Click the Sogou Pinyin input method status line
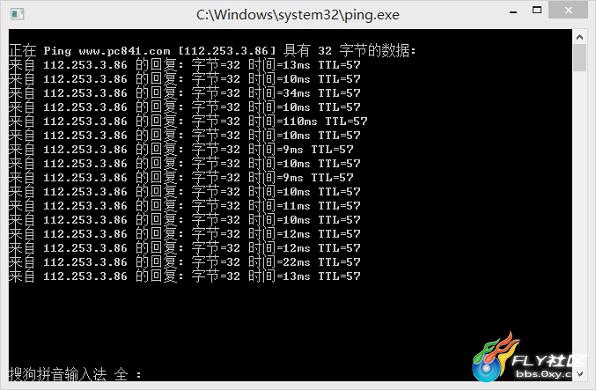The height and width of the screenshot is (390, 596). click(x=75, y=374)
